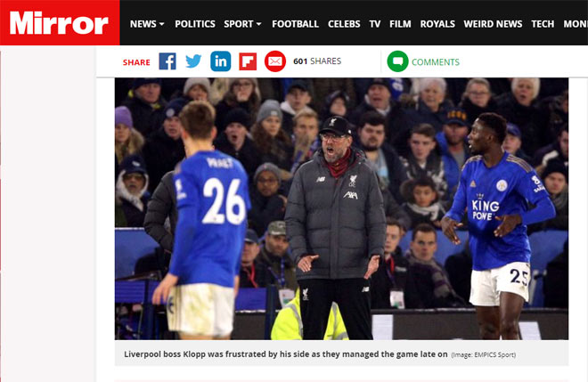Share article on Twitter bird icon
This screenshot has width=588, height=382.
coord(193,61)
